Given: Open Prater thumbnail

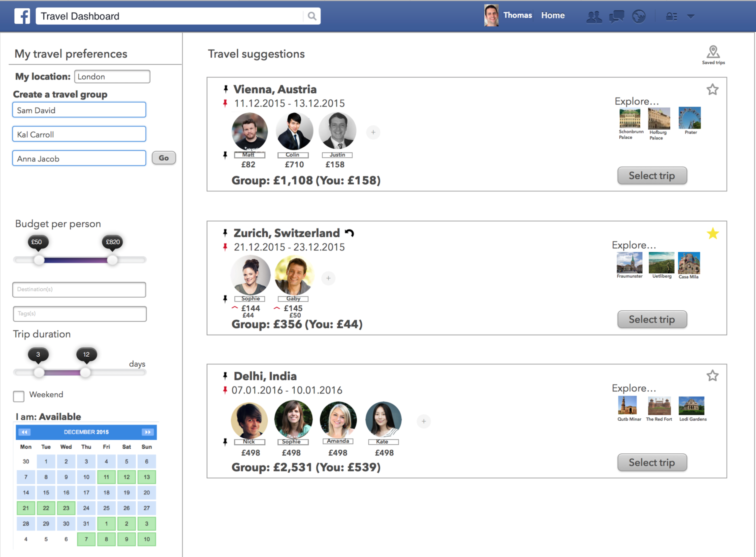Looking at the screenshot, I should point(689,118).
